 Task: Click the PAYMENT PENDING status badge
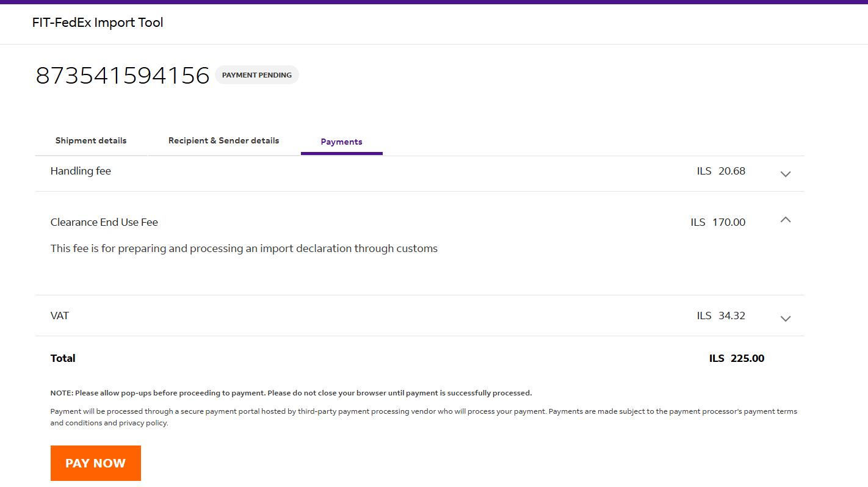point(257,75)
